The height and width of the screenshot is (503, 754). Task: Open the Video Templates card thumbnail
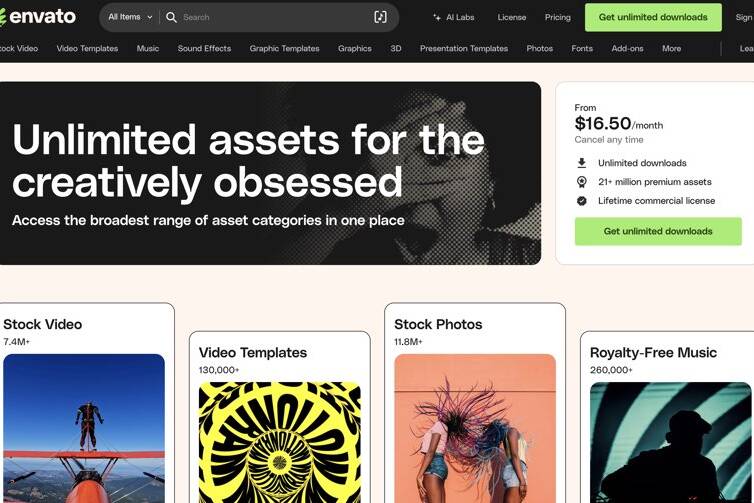279,442
